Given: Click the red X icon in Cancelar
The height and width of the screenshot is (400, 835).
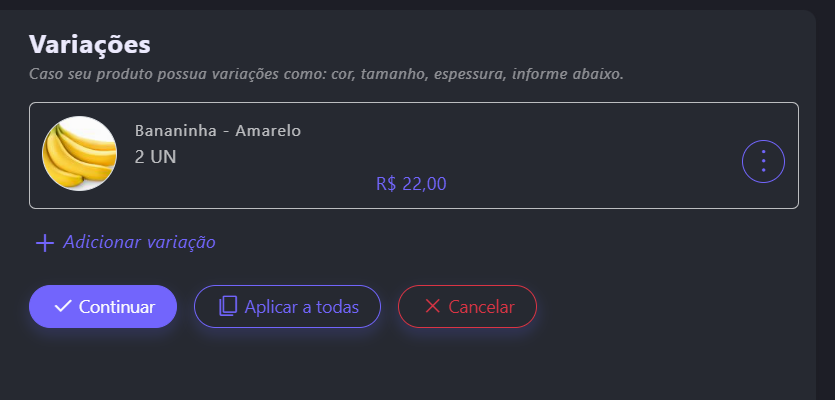Looking at the screenshot, I should click(x=432, y=306).
